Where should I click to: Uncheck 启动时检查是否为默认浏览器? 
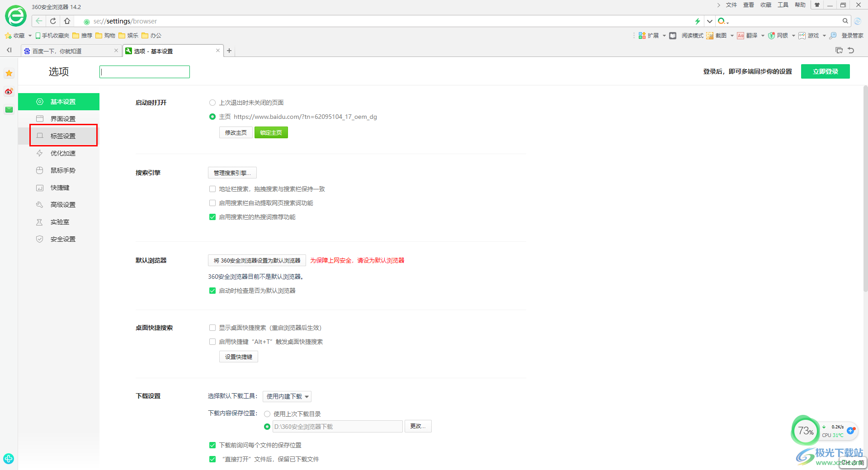(x=212, y=291)
